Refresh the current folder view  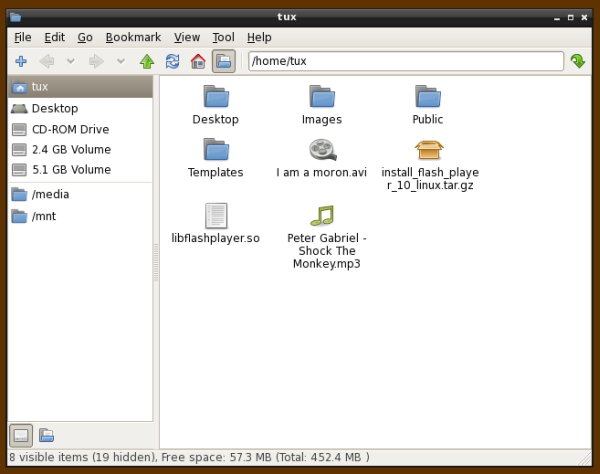coord(173,62)
